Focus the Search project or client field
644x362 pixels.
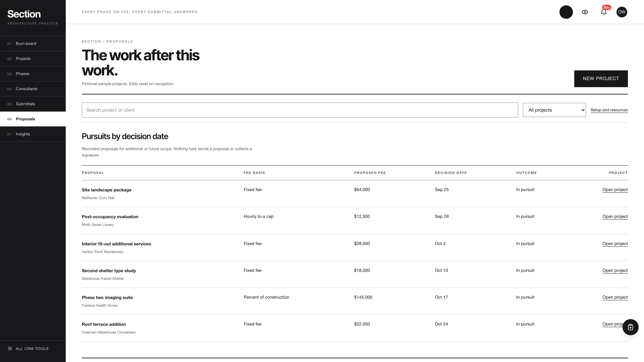pos(300,110)
